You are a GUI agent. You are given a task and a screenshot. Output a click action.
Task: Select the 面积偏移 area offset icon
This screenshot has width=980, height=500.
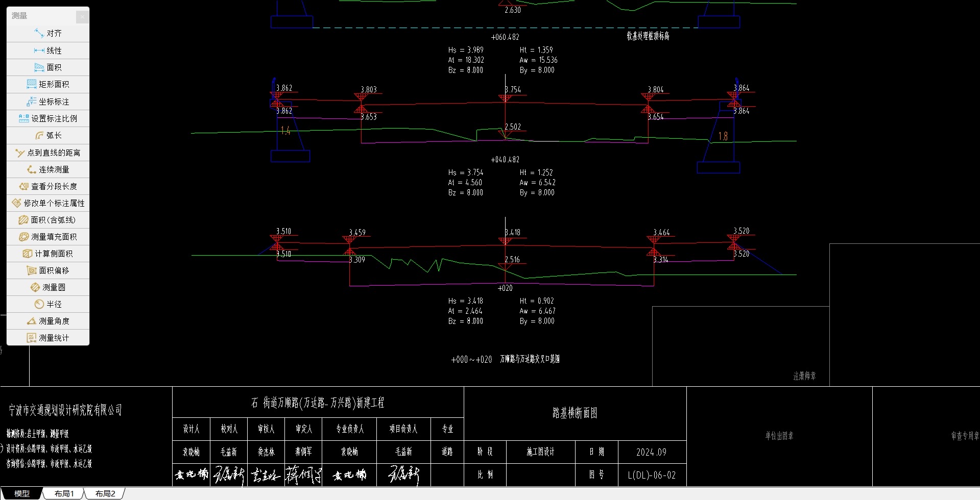(31, 270)
